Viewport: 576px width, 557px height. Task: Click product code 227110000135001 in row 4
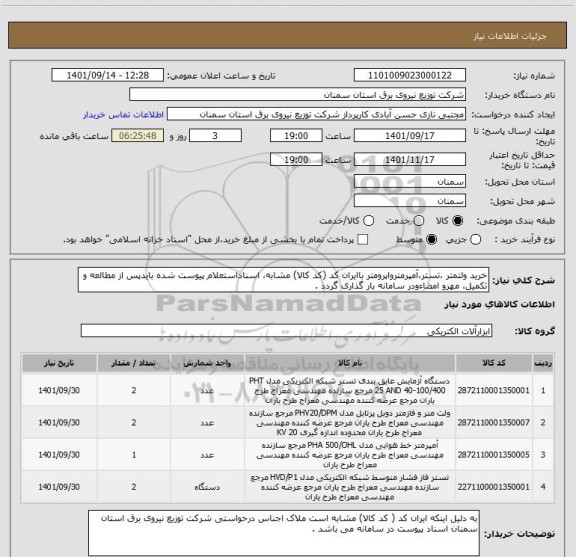pyautogui.click(x=493, y=487)
